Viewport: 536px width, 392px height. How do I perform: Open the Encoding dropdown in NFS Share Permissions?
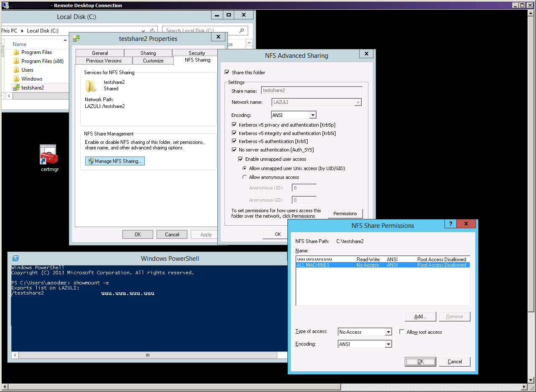388,344
